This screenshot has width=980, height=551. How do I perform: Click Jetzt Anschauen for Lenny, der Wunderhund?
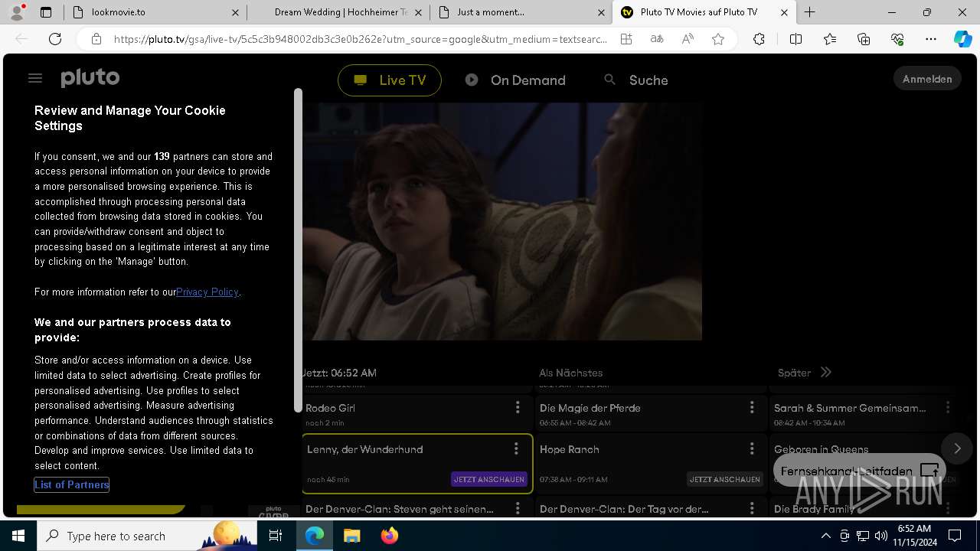pyautogui.click(x=489, y=479)
